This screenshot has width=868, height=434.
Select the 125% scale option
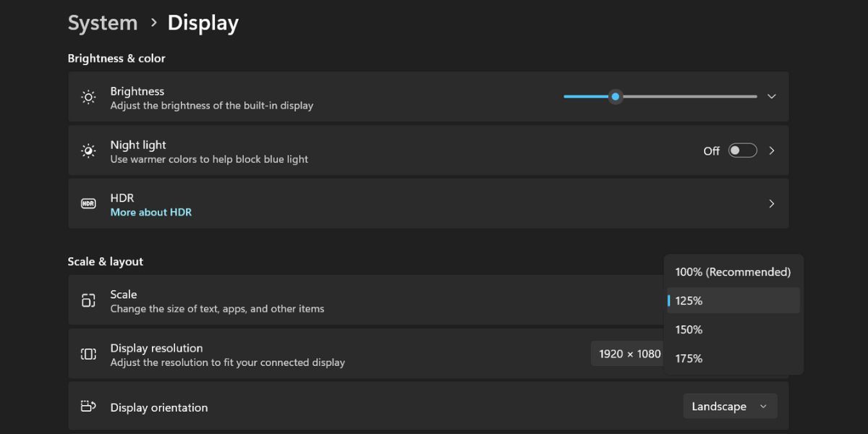733,301
